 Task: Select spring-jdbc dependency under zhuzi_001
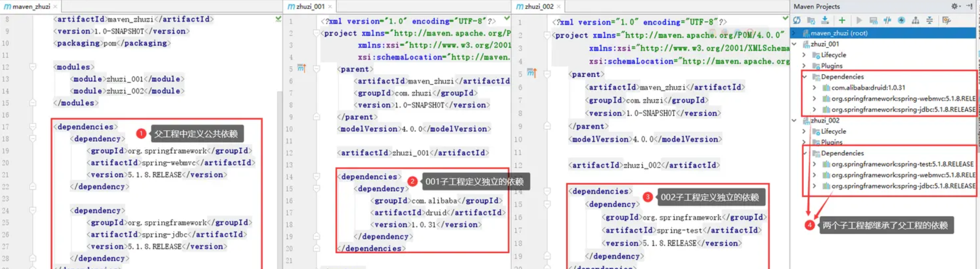pyautogui.click(x=899, y=110)
